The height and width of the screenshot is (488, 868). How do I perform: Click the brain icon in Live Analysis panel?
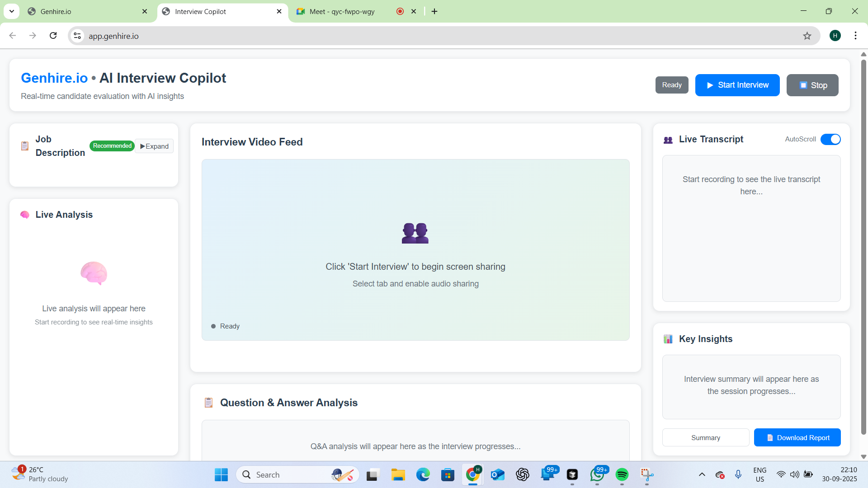point(25,215)
